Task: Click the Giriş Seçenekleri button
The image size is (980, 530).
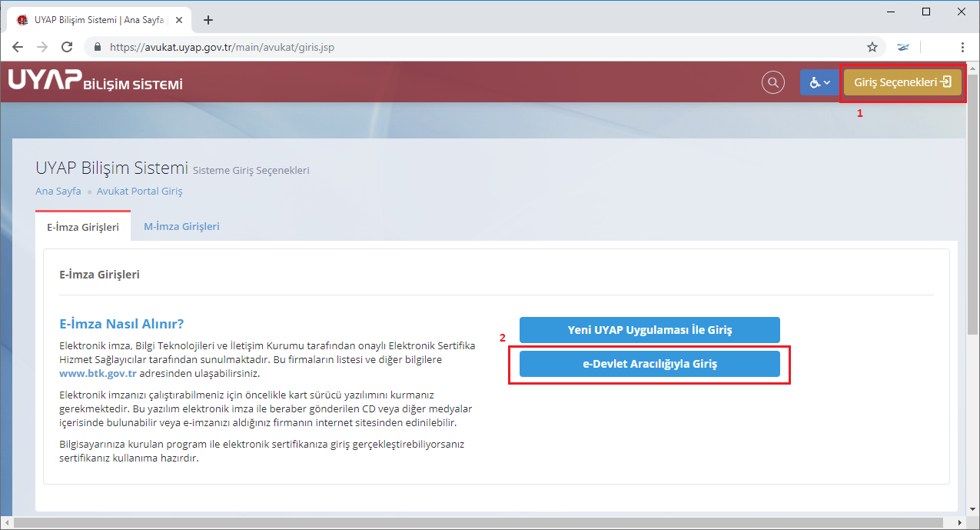Action: point(902,82)
